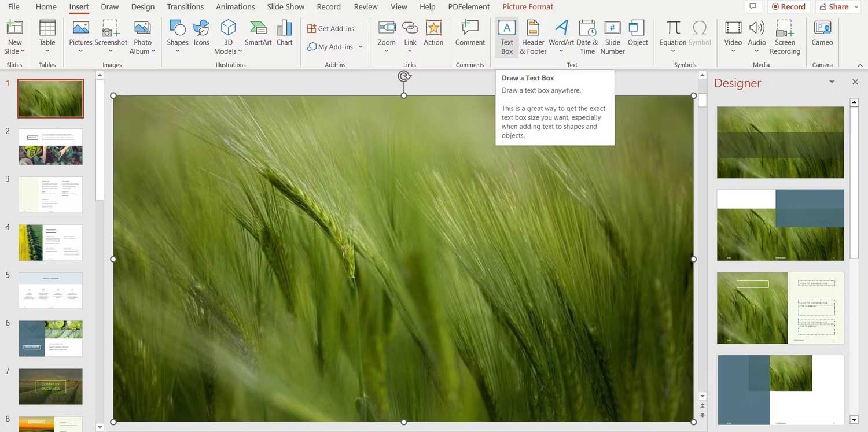
Task: Enable Record mode from the title bar
Action: [x=789, y=6]
